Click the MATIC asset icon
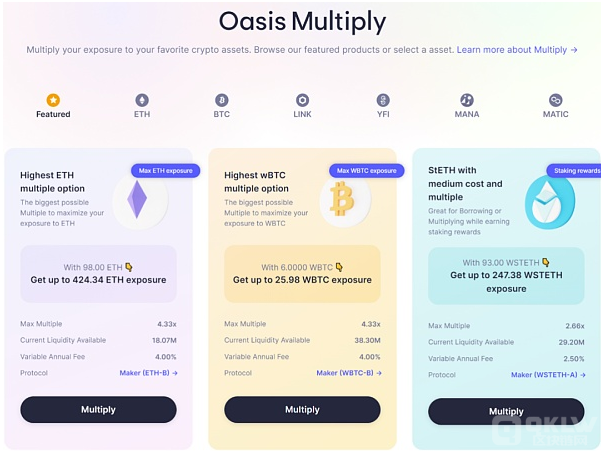The width and height of the screenshot is (601, 451). coord(556,100)
